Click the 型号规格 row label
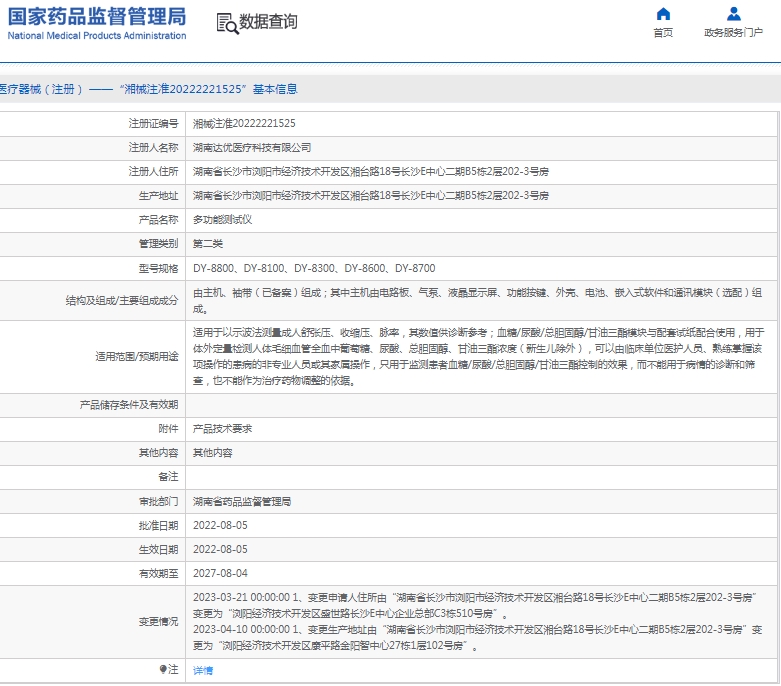This screenshot has width=781, height=686. 158,268
